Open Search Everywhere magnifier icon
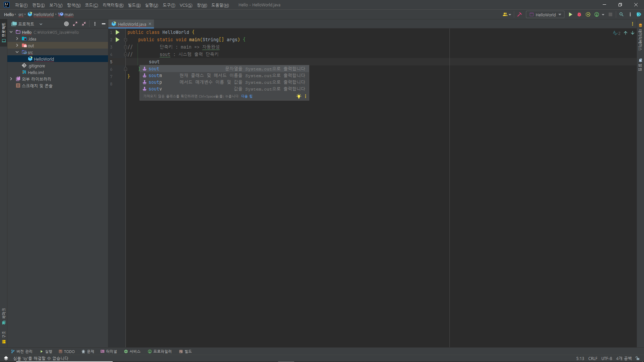Viewport: 644px width, 362px height. point(621,15)
